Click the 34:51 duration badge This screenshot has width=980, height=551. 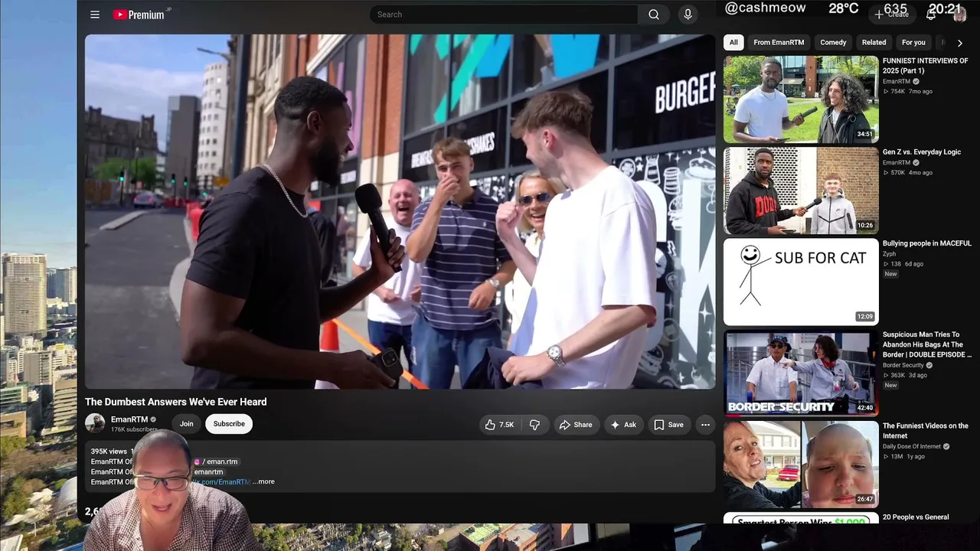tap(865, 135)
